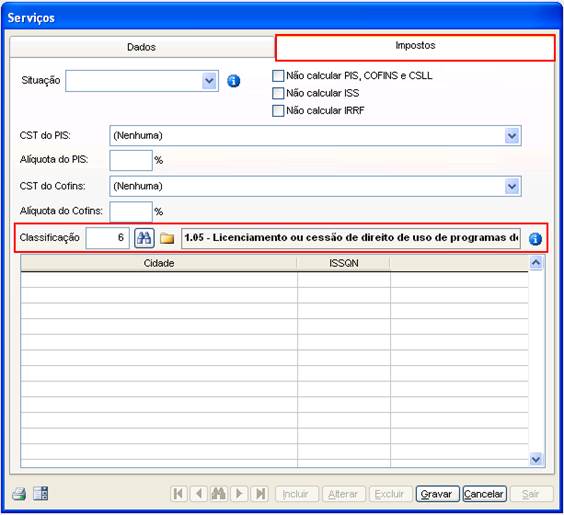564x515 pixels.
Task: Focus the Alíquota do Cofins field
Action: [x=131, y=212]
